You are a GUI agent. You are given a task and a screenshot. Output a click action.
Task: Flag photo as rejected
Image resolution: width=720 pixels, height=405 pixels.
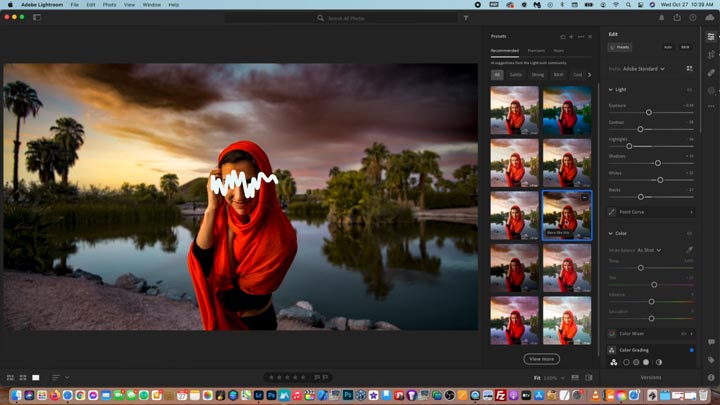point(325,377)
